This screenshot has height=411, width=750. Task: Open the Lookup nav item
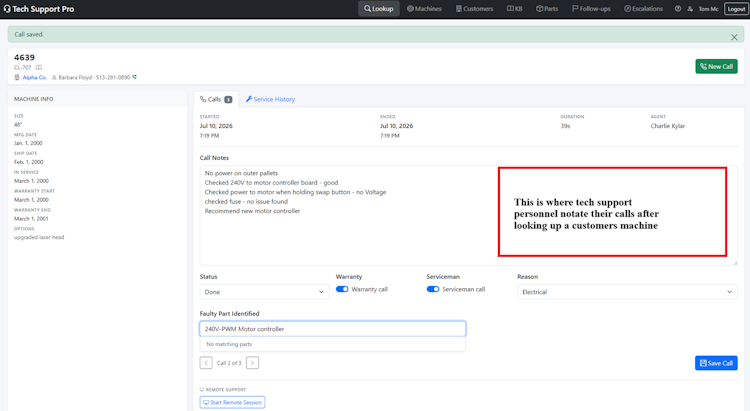(x=378, y=9)
